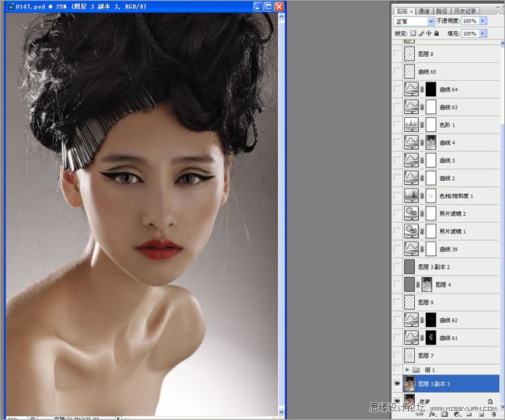This screenshot has height=420, width=505.
Task: Enable lock transparent pixels icon
Action: (x=413, y=34)
